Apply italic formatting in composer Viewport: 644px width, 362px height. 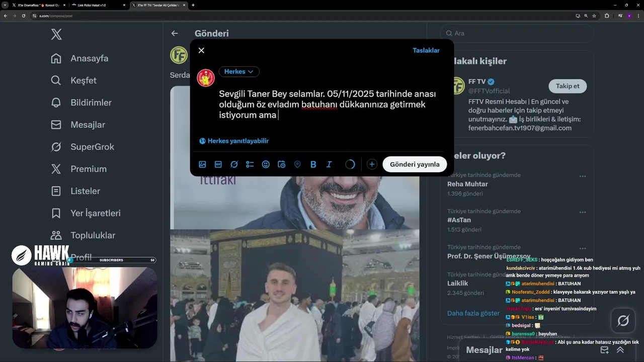point(329,164)
